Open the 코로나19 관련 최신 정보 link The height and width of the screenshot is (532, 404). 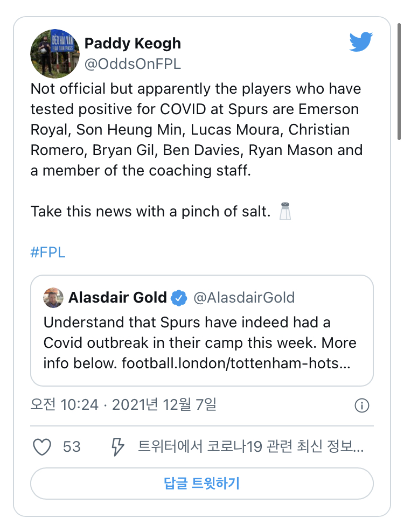(251, 447)
